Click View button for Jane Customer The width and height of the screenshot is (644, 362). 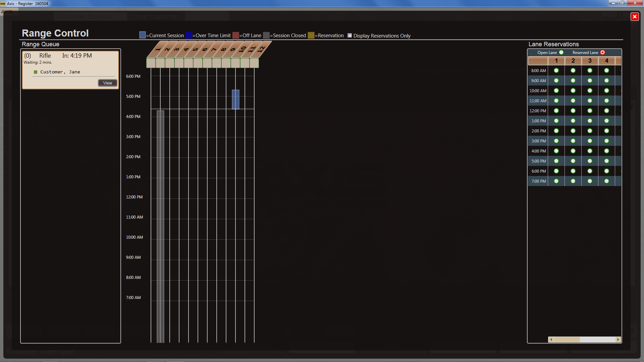[107, 83]
